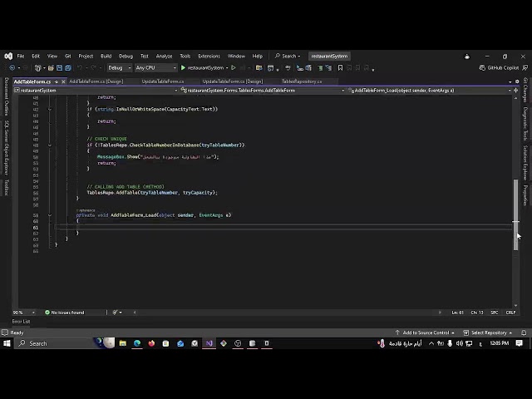Open Visual Studio from the Windows taskbar

pyautogui.click(x=209, y=343)
